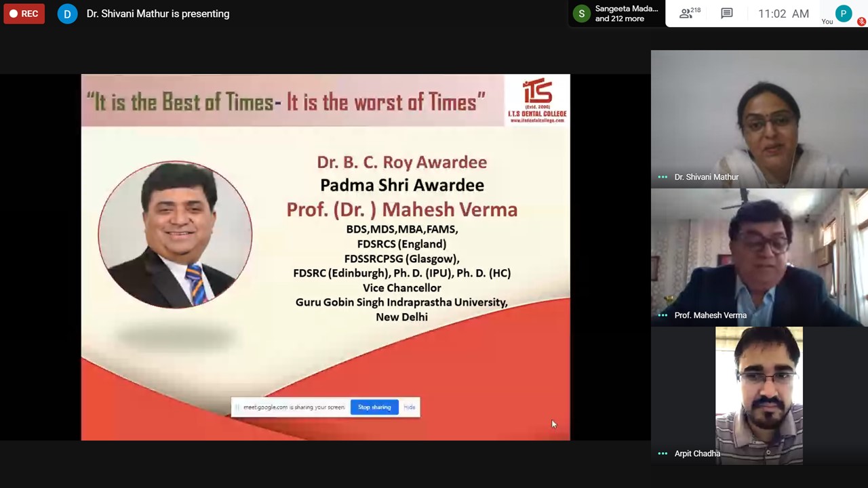This screenshot has width=868, height=488.
Task: Open the three-dot options on Arpit Chadha's tile
Action: (663, 453)
